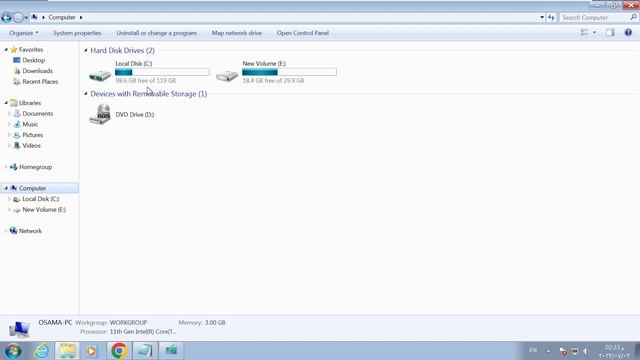Show the preview pane
This screenshot has width=640, height=360.
[x=610, y=33]
